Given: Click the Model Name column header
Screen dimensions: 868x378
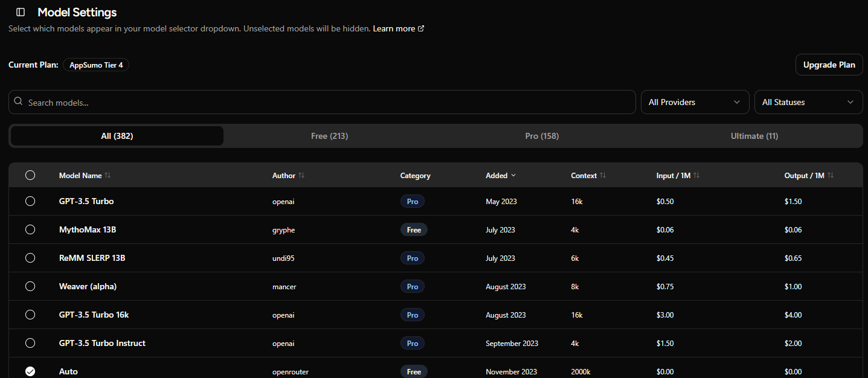Looking at the screenshot, I should 80,175.
